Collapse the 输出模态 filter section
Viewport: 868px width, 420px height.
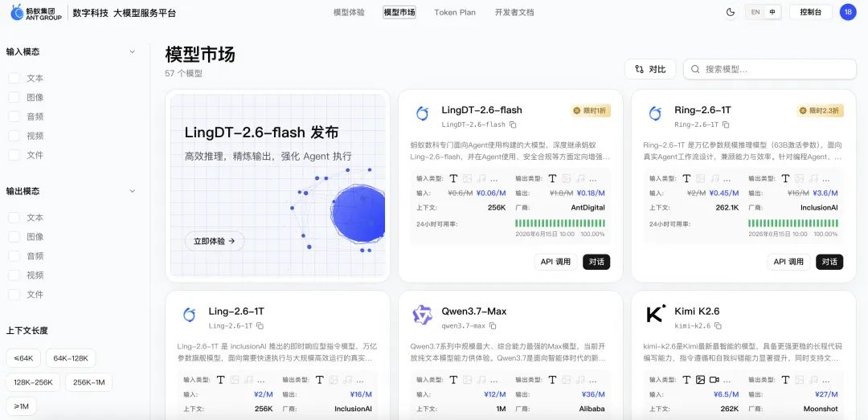coord(132,191)
